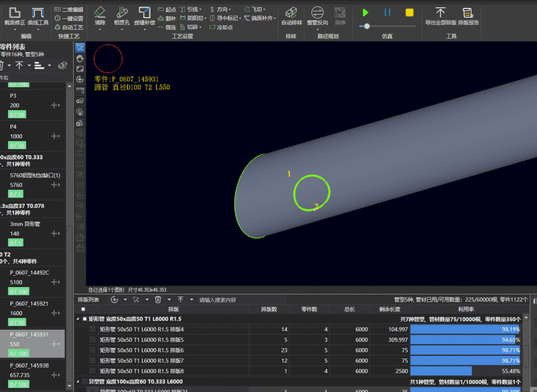Tick checkbox for 矩形管 50x50 排版8 row
The width and height of the screenshot is (537, 392).
[x=93, y=371]
